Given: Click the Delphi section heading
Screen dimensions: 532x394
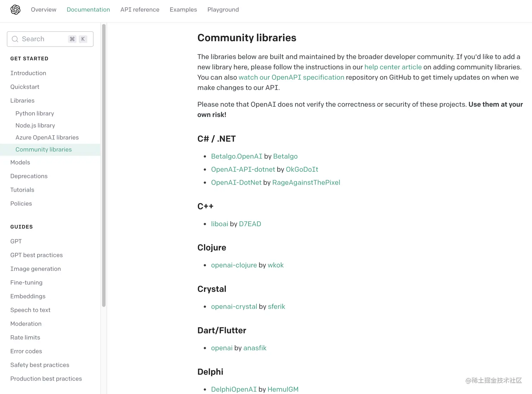Looking at the screenshot, I should pyautogui.click(x=210, y=372).
